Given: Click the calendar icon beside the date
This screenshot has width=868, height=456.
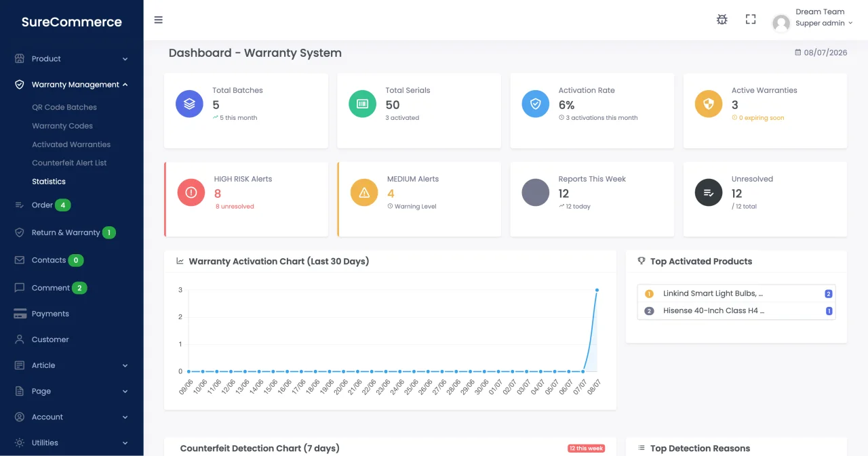Looking at the screenshot, I should click(798, 52).
